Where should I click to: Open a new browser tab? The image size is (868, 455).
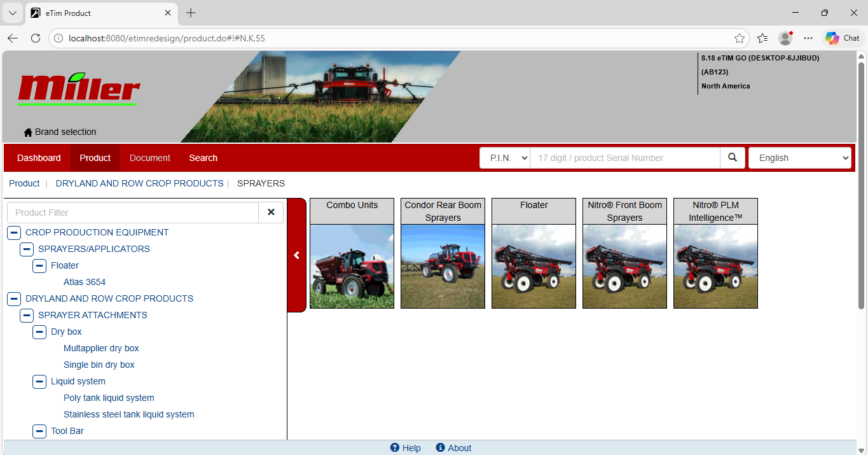click(191, 13)
